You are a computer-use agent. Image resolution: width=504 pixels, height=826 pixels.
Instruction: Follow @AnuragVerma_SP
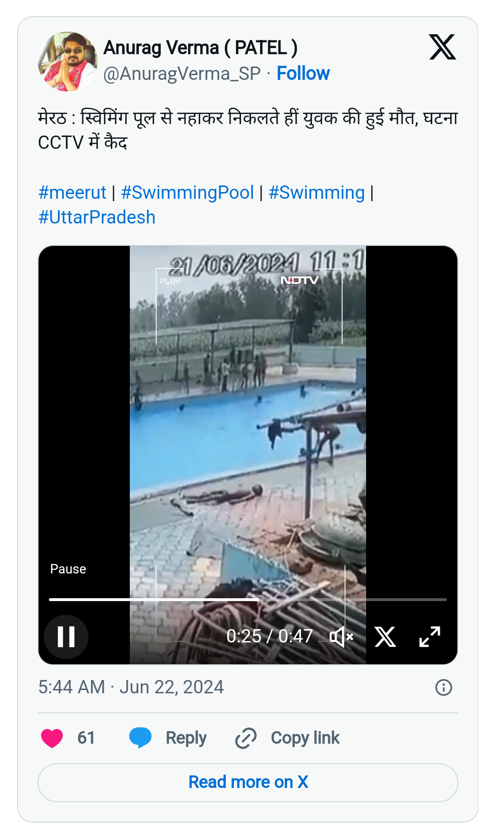click(x=303, y=74)
